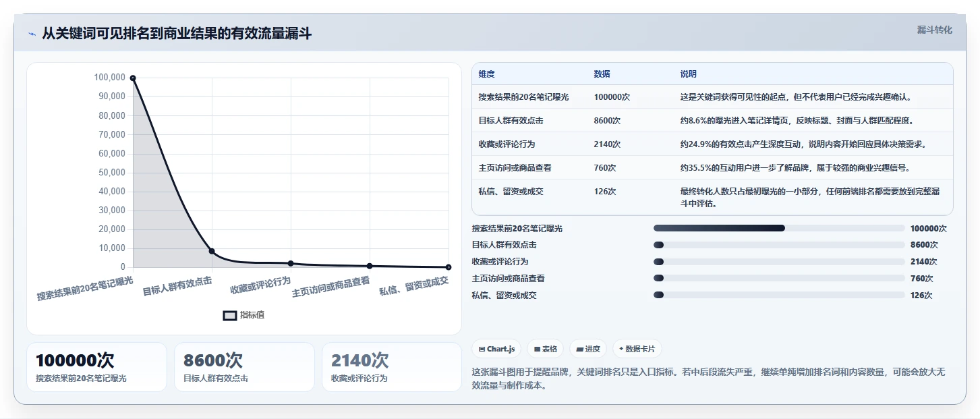Click the 2140次 data card

[392, 367]
